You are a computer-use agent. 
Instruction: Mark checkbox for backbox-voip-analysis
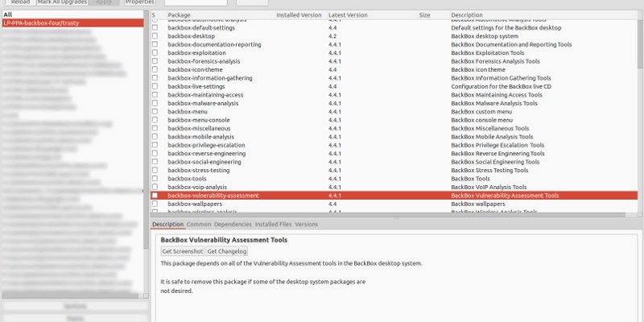[x=155, y=187]
